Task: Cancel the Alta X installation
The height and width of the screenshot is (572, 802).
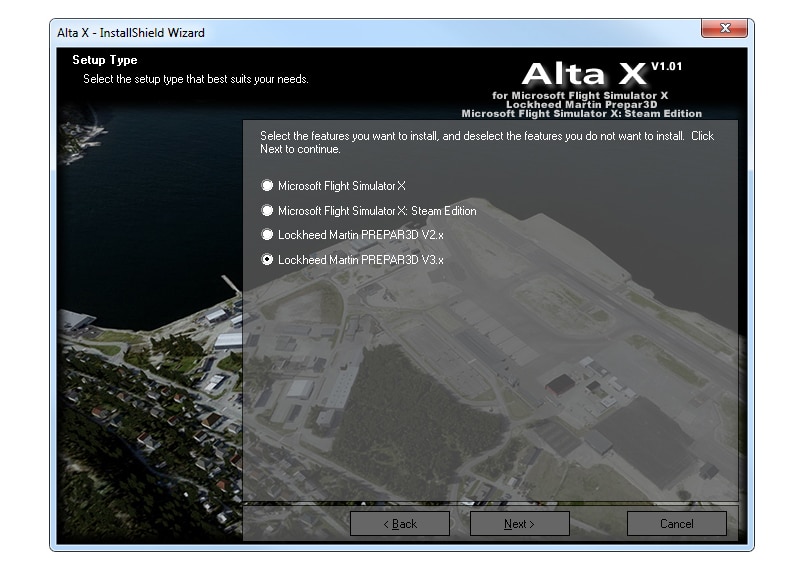Action: pos(676,524)
